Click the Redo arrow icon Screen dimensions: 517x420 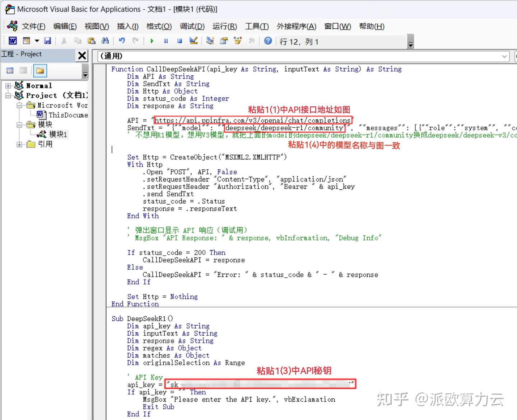pos(135,41)
